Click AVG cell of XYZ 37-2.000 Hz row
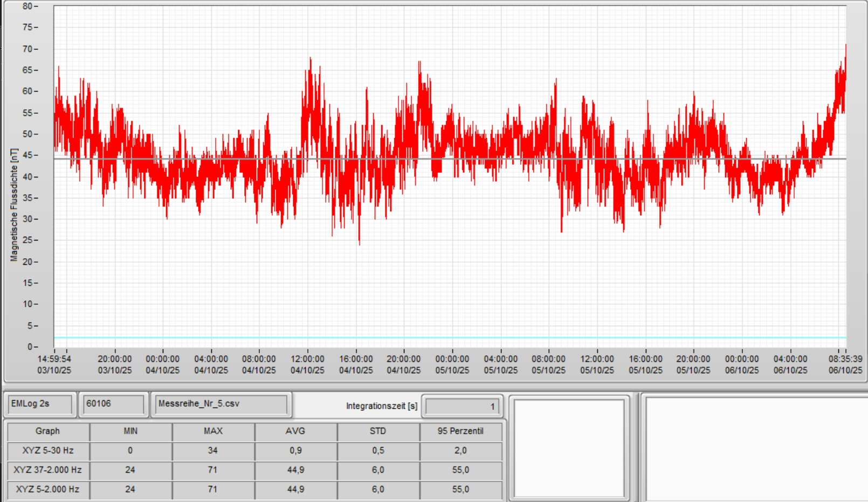This screenshot has width=868, height=502. click(295, 470)
